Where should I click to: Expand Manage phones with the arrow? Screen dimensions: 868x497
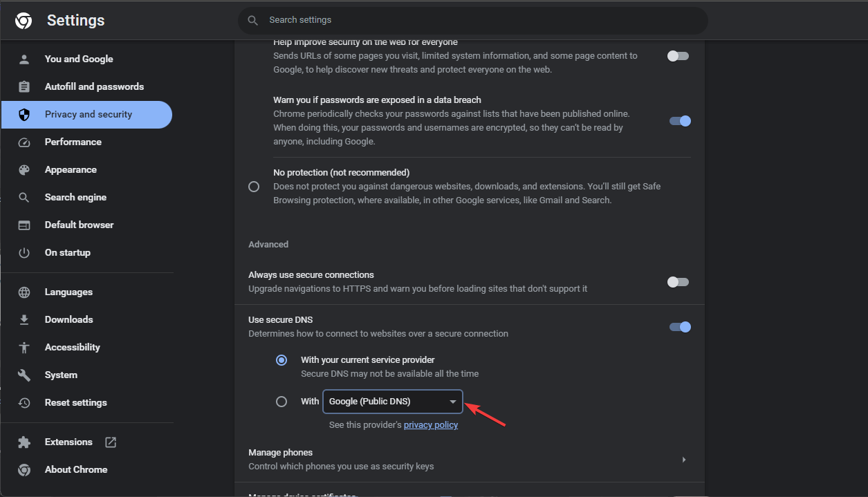point(684,460)
